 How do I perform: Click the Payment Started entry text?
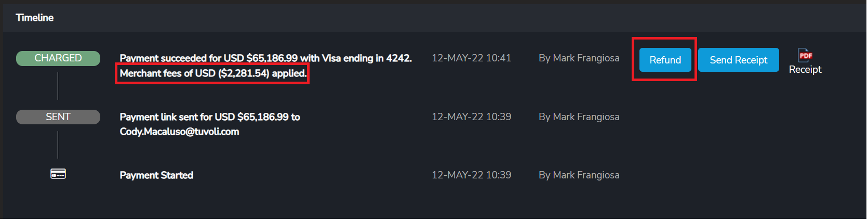point(156,175)
